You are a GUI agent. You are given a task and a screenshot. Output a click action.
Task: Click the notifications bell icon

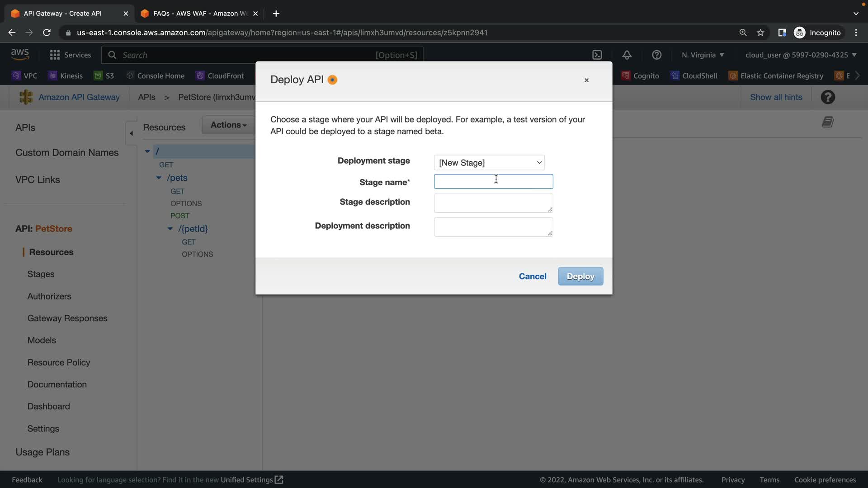627,55
